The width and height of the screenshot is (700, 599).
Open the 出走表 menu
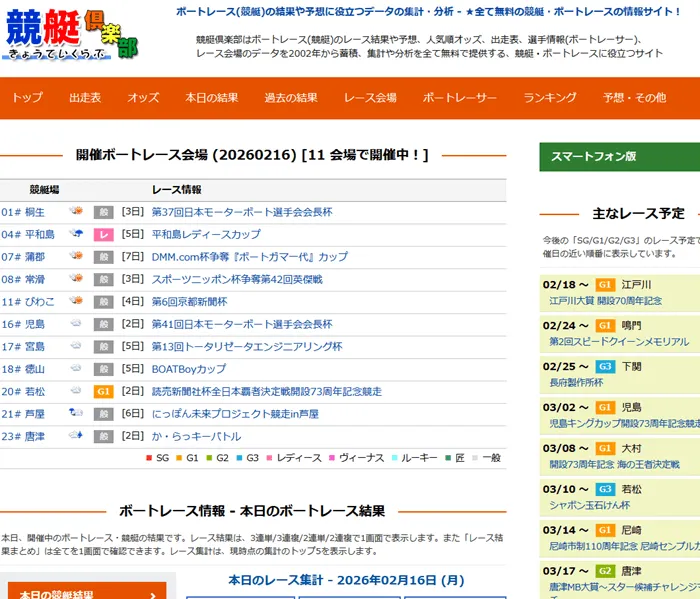(85, 98)
